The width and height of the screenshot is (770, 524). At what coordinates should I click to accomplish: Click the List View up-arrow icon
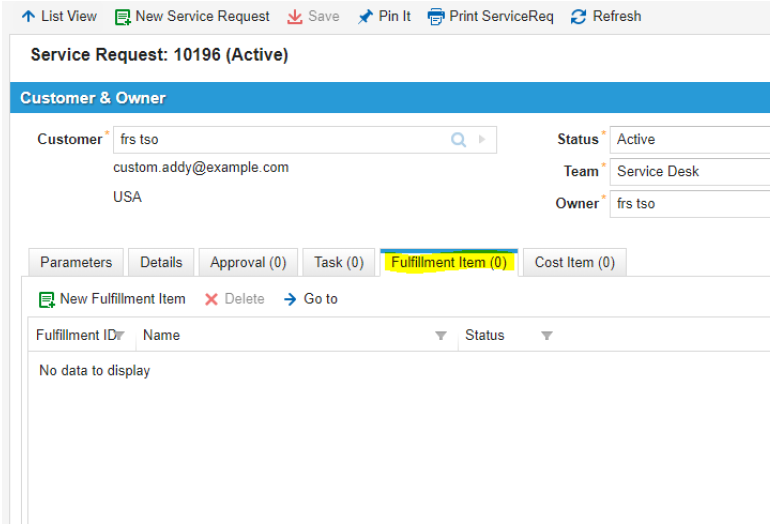point(28,16)
